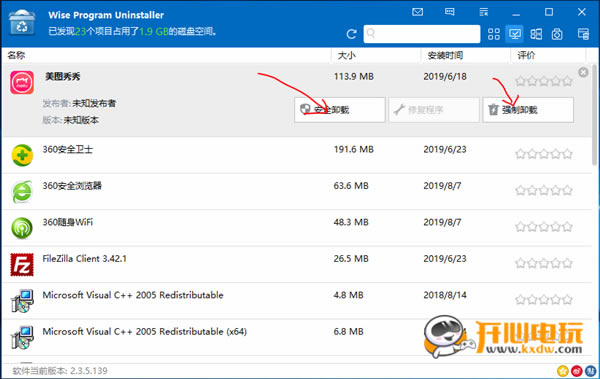600x379 pixels.
Task: Click the vertical scrollbar of program list
Action: pyautogui.click(x=595, y=115)
